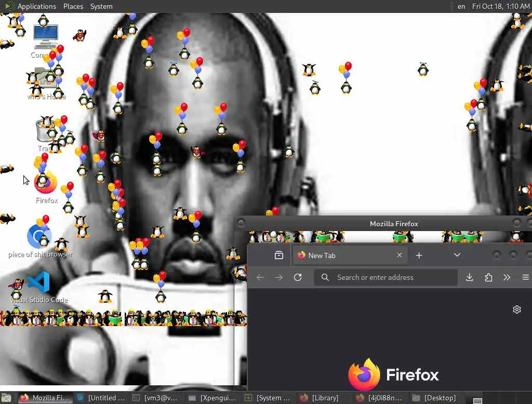Open New Tab personalize gear settings
Image resolution: width=532 pixels, height=404 pixels.
[x=517, y=309]
